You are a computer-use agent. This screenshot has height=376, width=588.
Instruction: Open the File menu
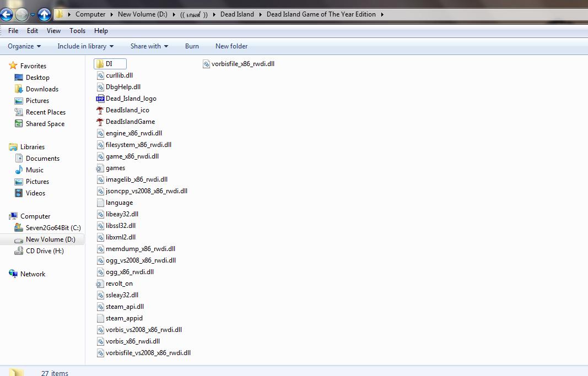point(13,31)
